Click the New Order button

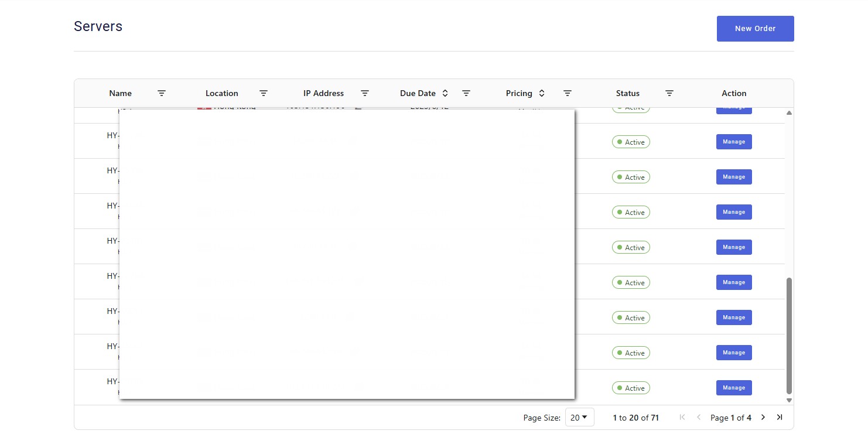[755, 29]
